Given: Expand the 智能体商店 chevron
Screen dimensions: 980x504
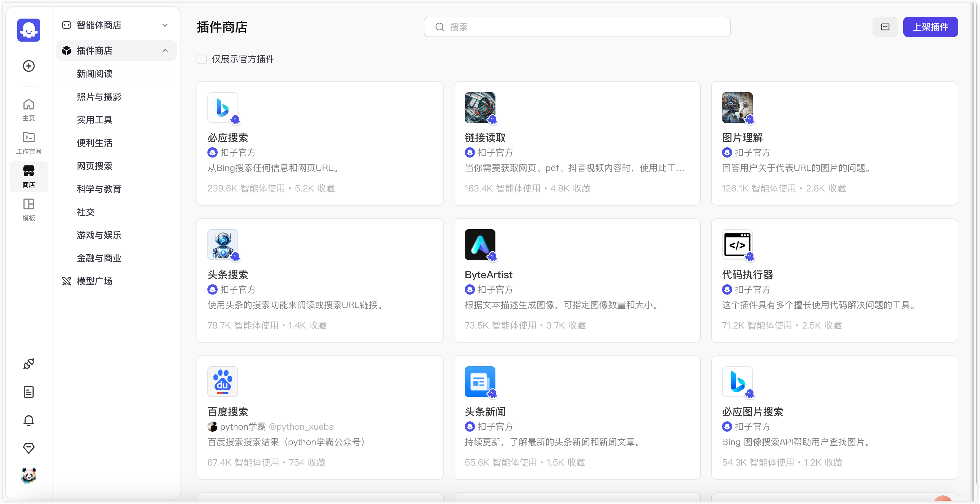Looking at the screenshot, I should pos(165,25).
